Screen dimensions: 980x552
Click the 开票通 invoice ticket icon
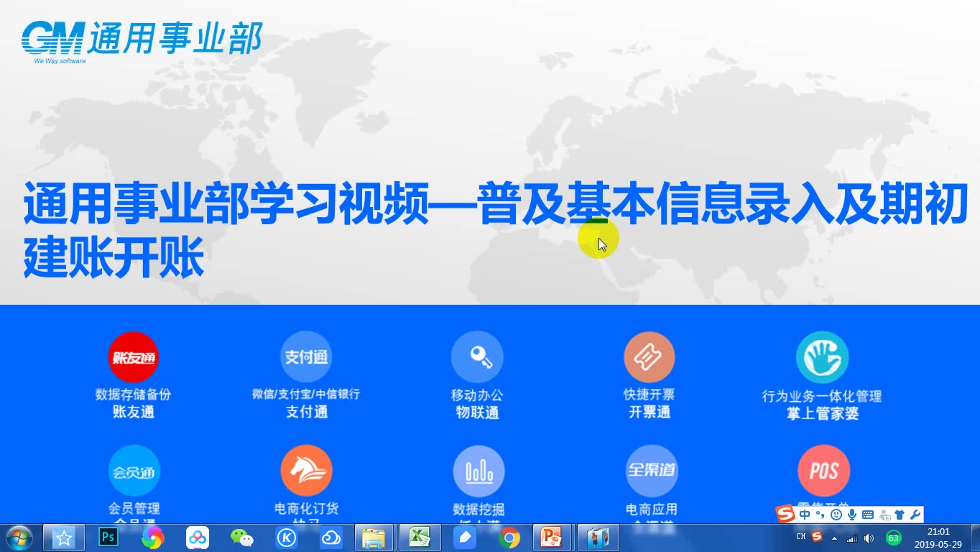[x=650, y=357]
